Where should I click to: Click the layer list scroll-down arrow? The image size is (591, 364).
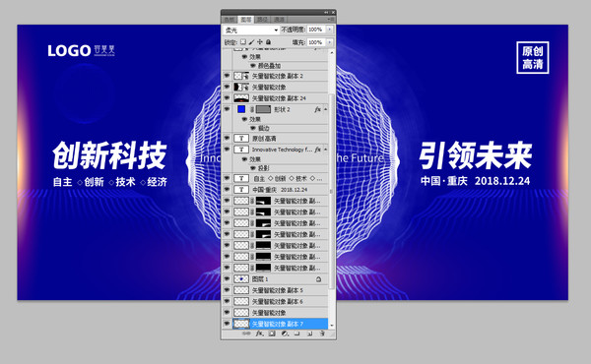[332, 326]
